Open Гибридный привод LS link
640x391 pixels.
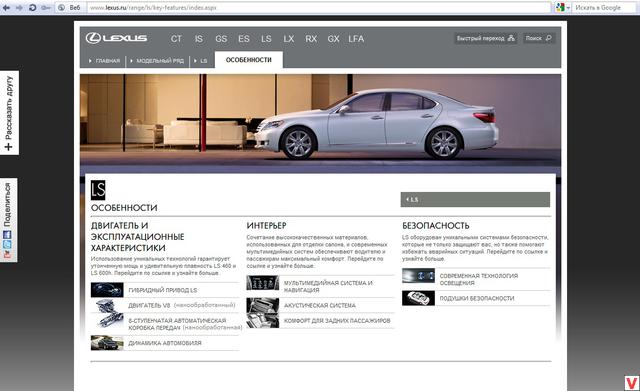[162, 290]
